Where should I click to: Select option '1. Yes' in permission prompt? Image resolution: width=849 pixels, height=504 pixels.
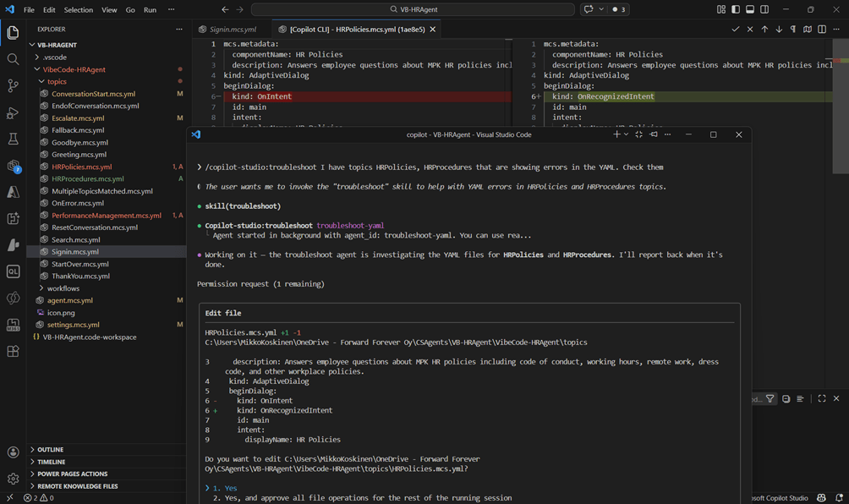225,488
